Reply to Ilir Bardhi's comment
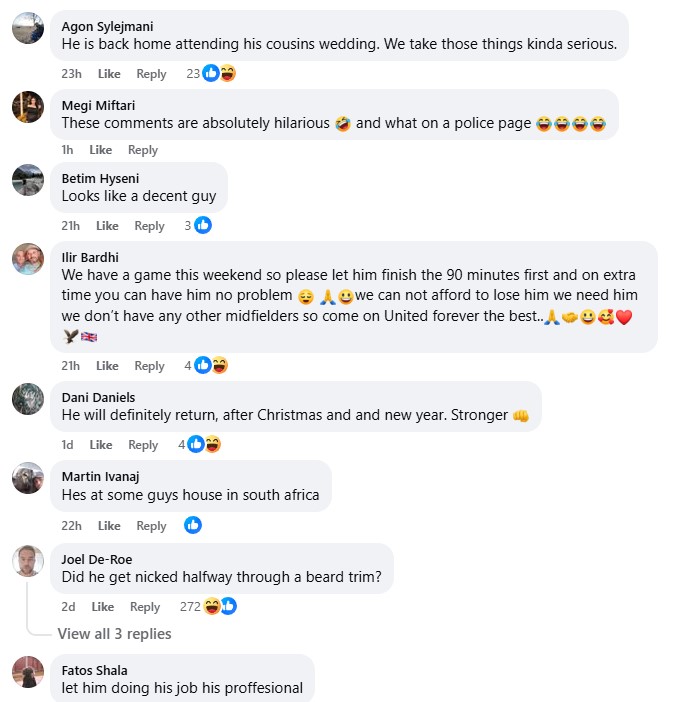The image size is (697, 702). pos(150,366)
